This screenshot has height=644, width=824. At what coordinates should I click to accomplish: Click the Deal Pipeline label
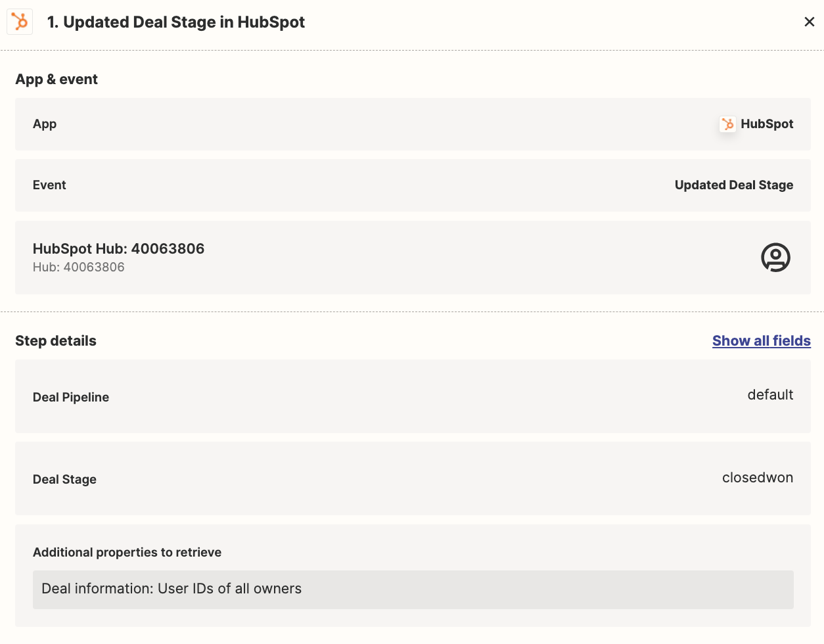(71, 398)
